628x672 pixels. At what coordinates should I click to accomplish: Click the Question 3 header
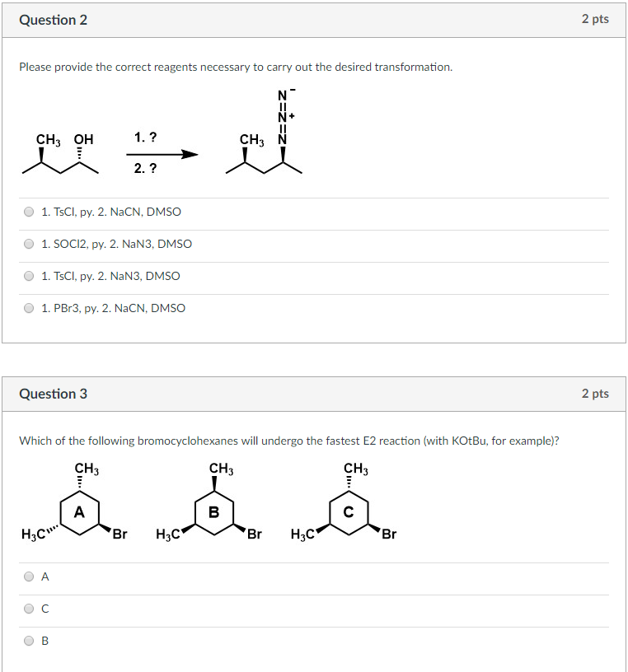[x=54, y=394]
